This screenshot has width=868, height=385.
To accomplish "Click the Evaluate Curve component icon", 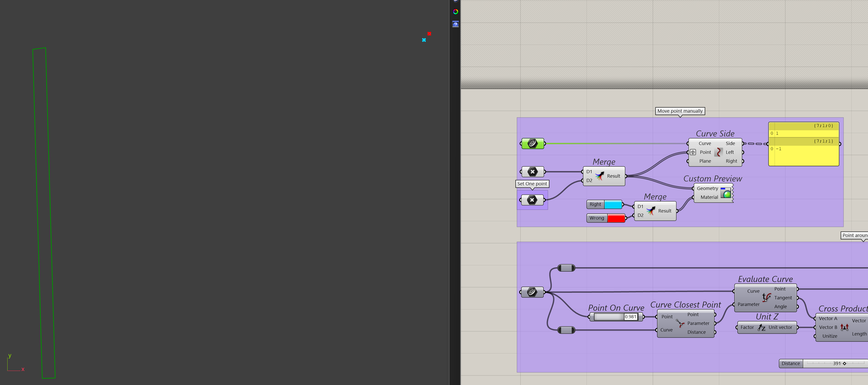I will click(766, 298).
